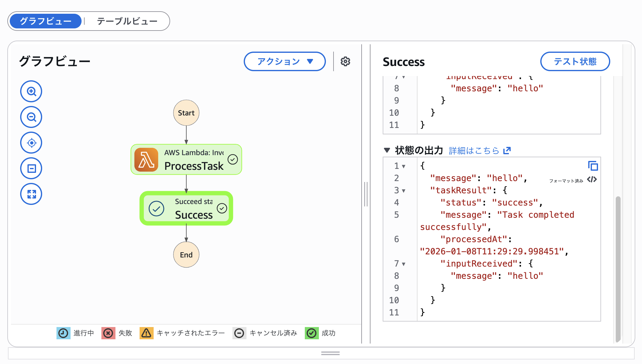Image resolution: width=642 pixels, height=364 pixels.
Task: Expand the graph to fullscreen
Action: [x=31, y=194]
